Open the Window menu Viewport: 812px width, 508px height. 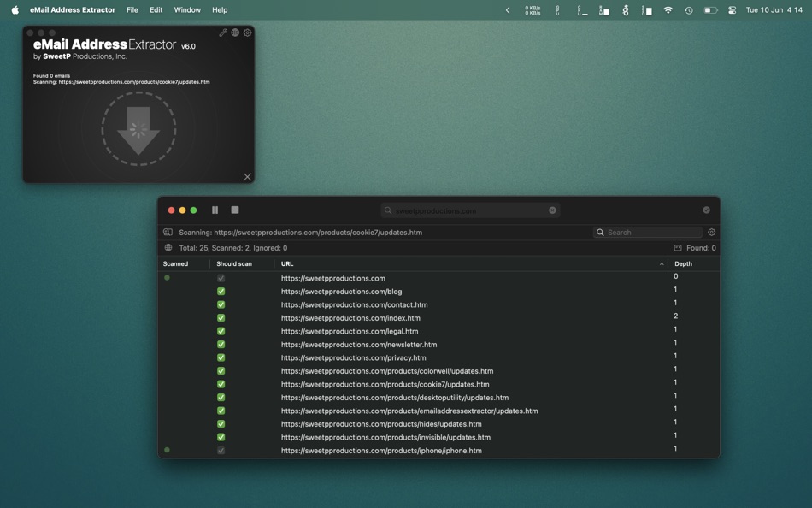187,10
